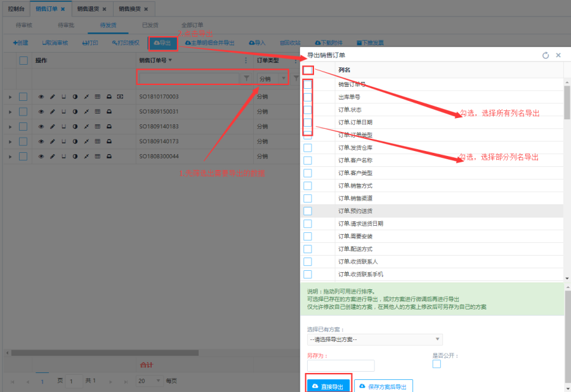Click the 另存为 name input field
Viewport: 571px width, 392px height.
(x=341, y=365)
